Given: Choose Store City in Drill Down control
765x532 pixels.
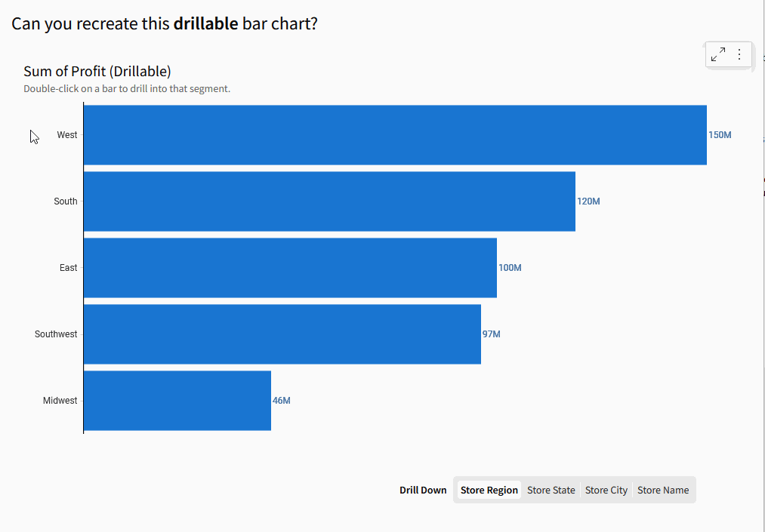Looking at the screenshot, I should coord(606,490).
